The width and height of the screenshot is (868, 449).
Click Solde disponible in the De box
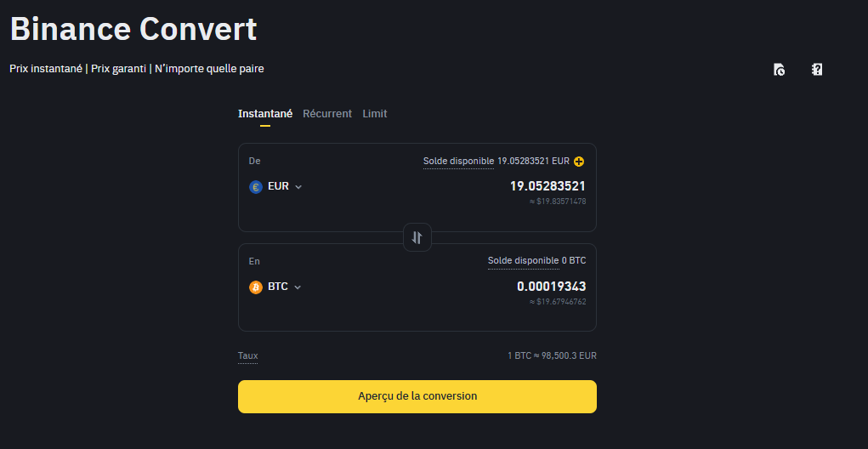[x=458, y=161]
